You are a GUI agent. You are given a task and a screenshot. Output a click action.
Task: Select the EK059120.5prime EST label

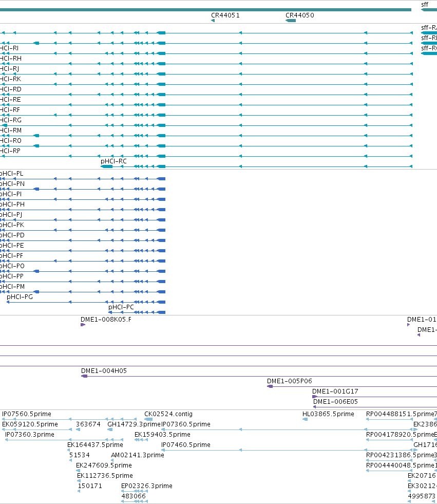pos(30,424)
